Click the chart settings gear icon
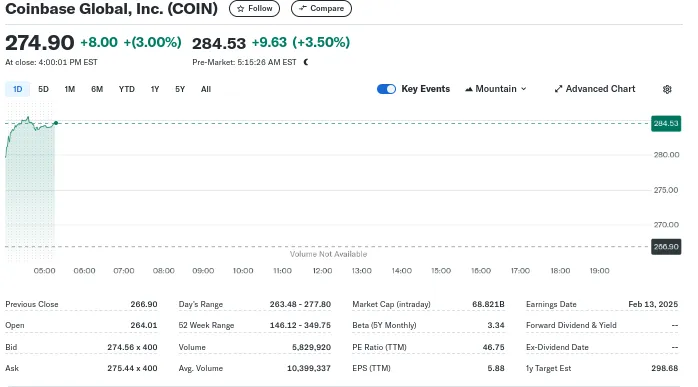 click(x=666, y=89)
